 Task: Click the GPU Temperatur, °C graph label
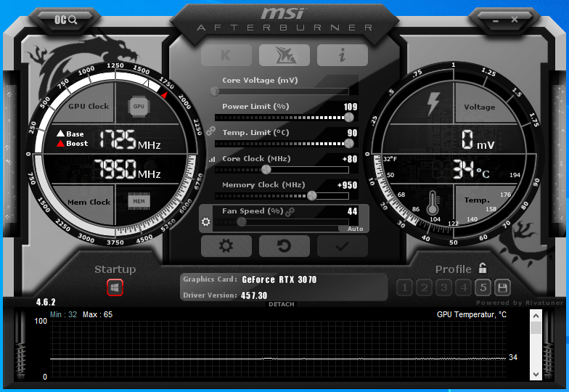[x=472, y=314]
